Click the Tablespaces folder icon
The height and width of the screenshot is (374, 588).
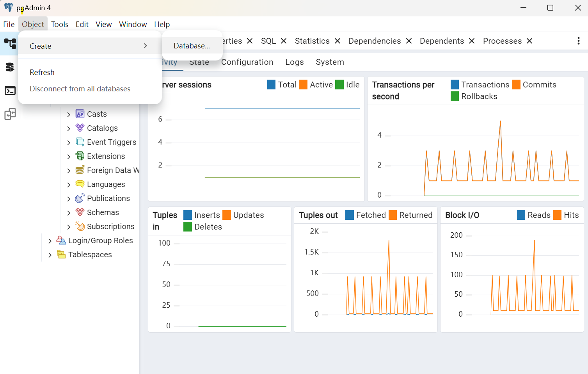pyautogui.click(x=61, y=254)
